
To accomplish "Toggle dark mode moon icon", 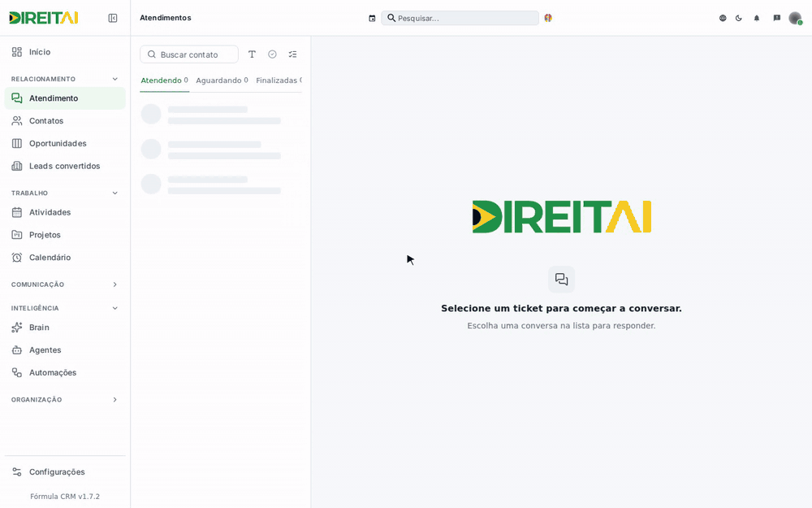I will coord(738,18).
